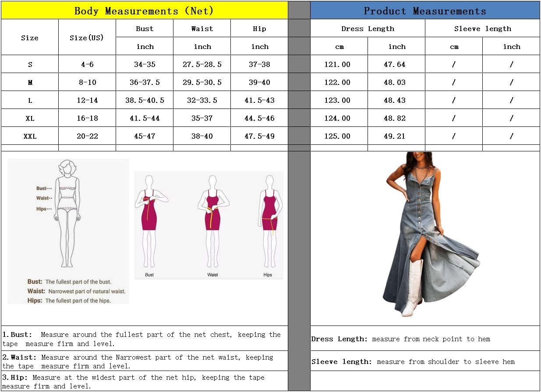Viewport: 541px width, 392px height.
Task: Select the size "S" row label
Action: (x=30, y=64)
